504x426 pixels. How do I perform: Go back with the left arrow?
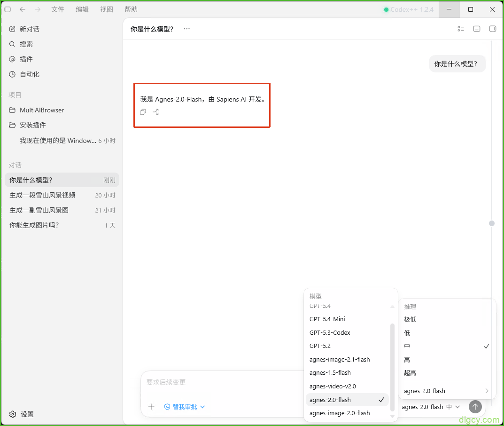point(23,10)
